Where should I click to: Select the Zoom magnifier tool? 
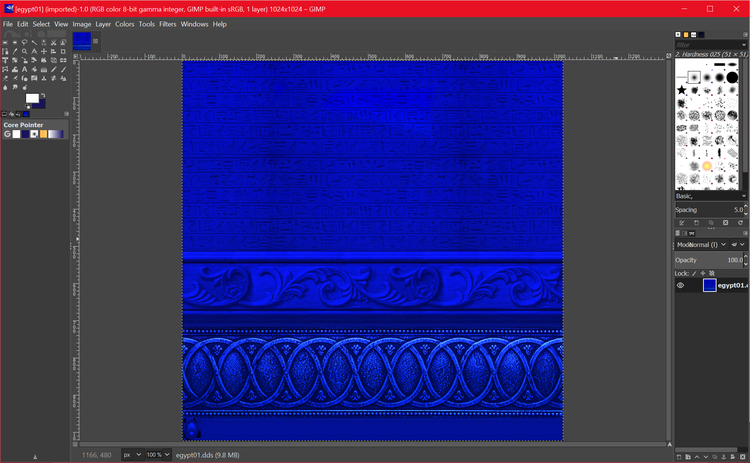24,51
